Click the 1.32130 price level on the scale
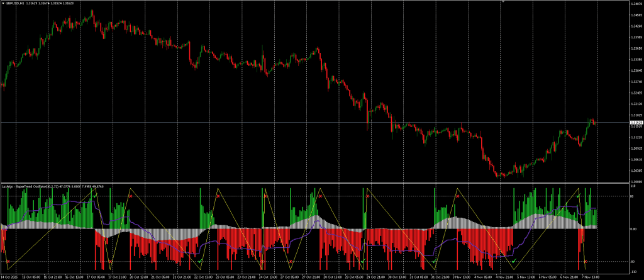This screenshot has width=644, height=280. pos(635,104)
